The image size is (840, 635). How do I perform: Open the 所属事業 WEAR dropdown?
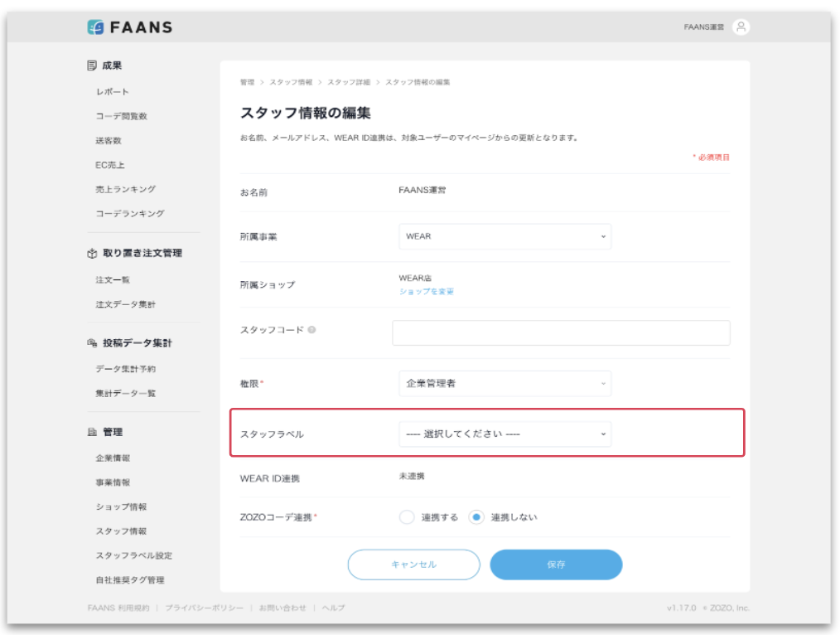click(504, 236)
